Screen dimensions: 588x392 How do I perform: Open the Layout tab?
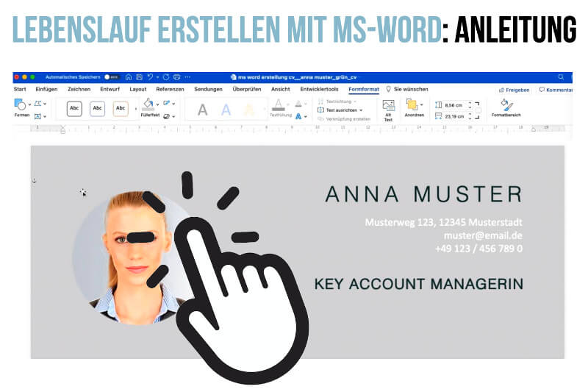coord(138,89)
